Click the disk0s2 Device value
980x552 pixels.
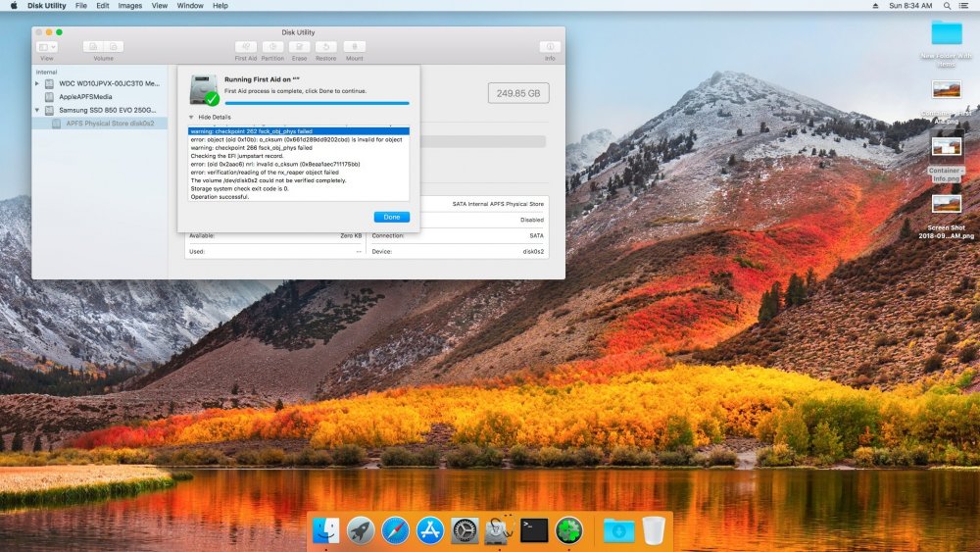click(533, 251)
